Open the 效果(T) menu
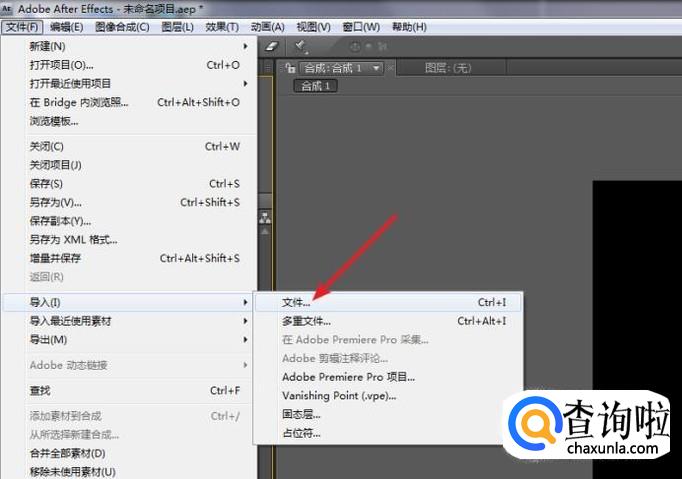The image size is (682, 479). [222, 27]
